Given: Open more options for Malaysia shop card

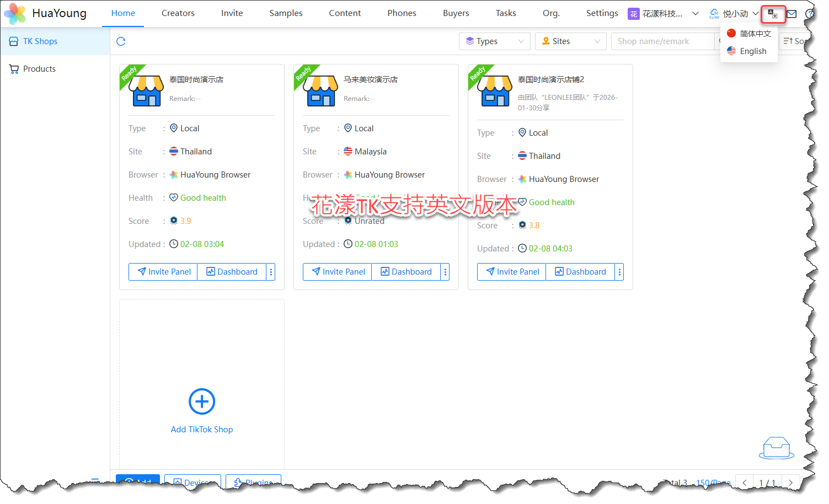Looking at the screenshot, I should coord(445,272).
